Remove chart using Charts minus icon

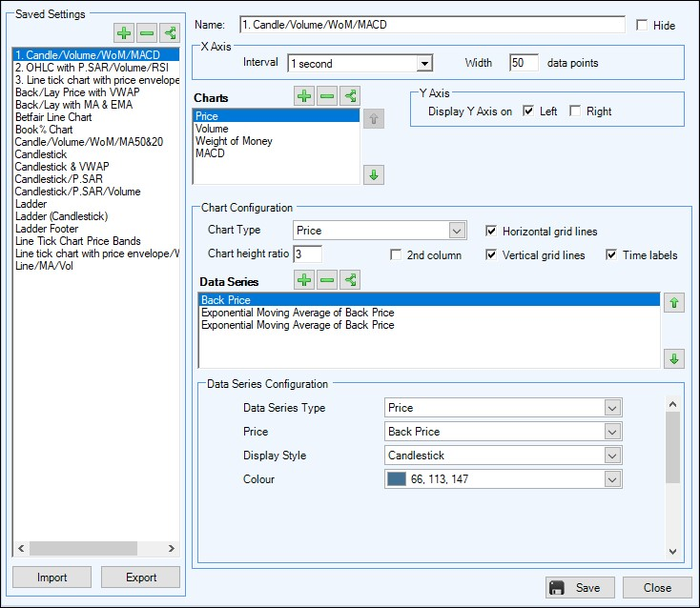[x=327, y=96]
